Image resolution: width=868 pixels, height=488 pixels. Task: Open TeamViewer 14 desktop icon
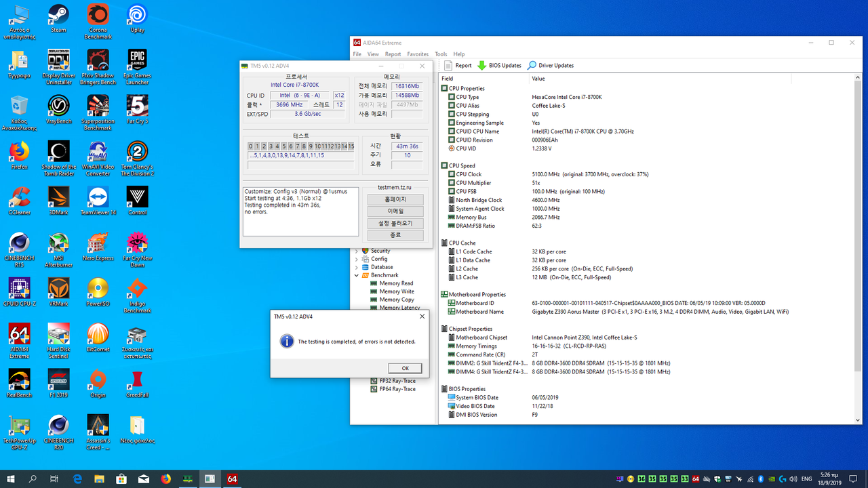98,200
